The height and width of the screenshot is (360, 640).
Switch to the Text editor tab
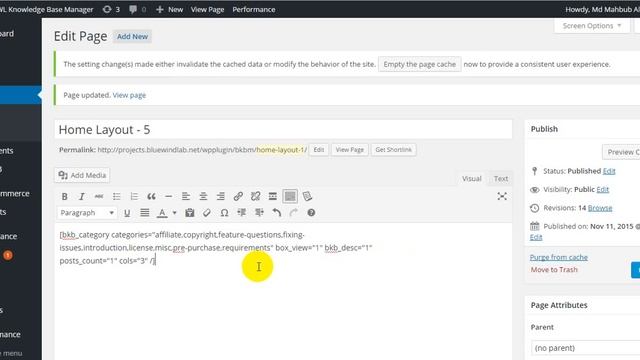coord(500,178)
